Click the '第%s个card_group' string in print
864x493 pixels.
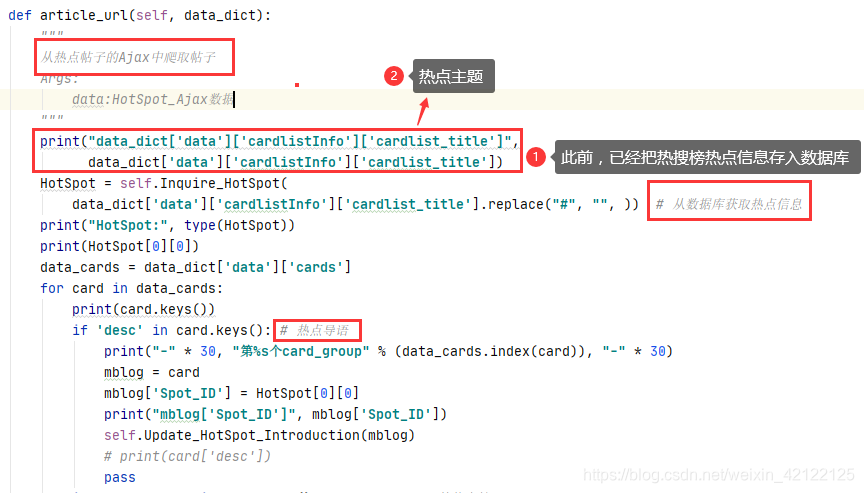tap(300, 351)
